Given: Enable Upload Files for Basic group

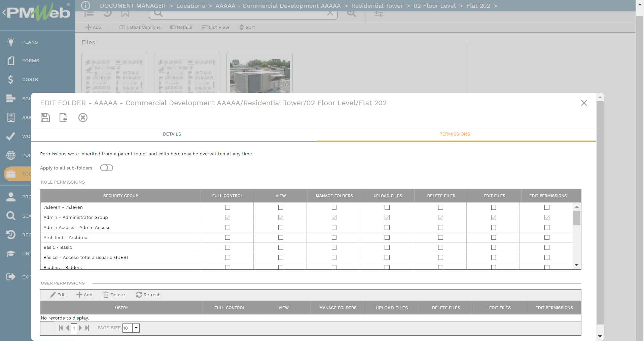Looking at the screenshot, I should [x=387, y=248].
